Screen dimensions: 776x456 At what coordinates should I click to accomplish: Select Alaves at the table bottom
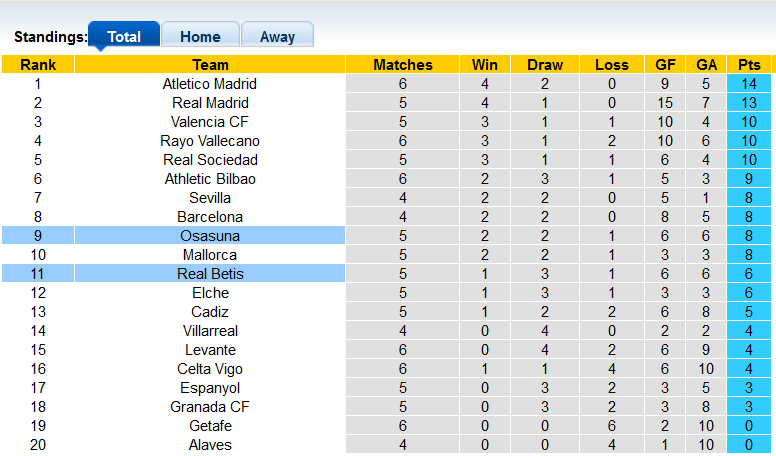210,445
